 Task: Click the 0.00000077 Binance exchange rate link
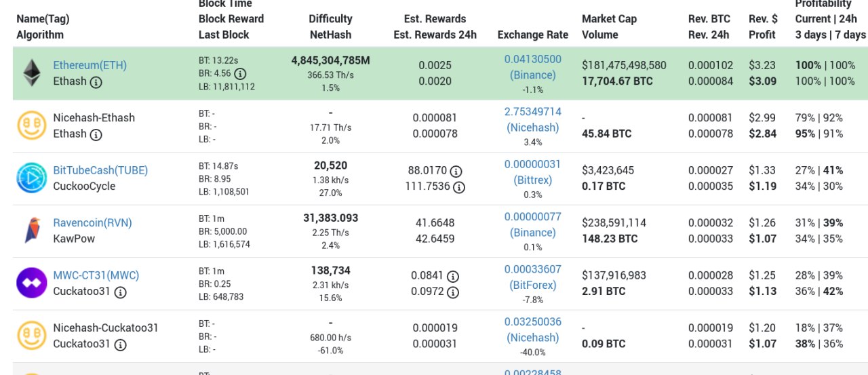[x=533, y=224]
